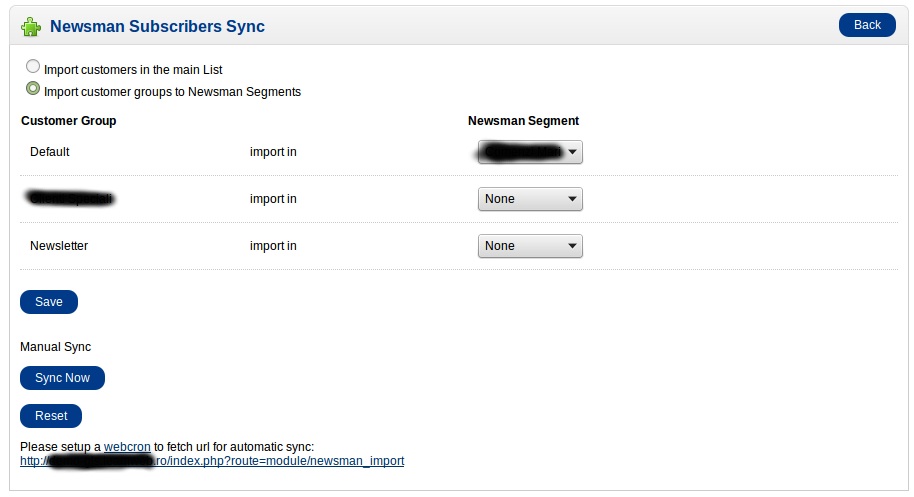
Task: Start a manual sync with Sync Now
Action: tap(62, 378)
